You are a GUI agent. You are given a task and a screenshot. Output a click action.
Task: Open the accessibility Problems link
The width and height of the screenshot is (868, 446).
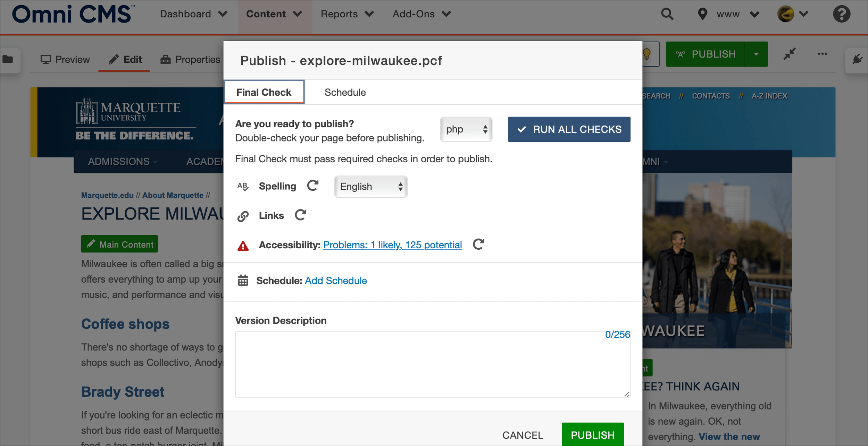pos(392,245)
